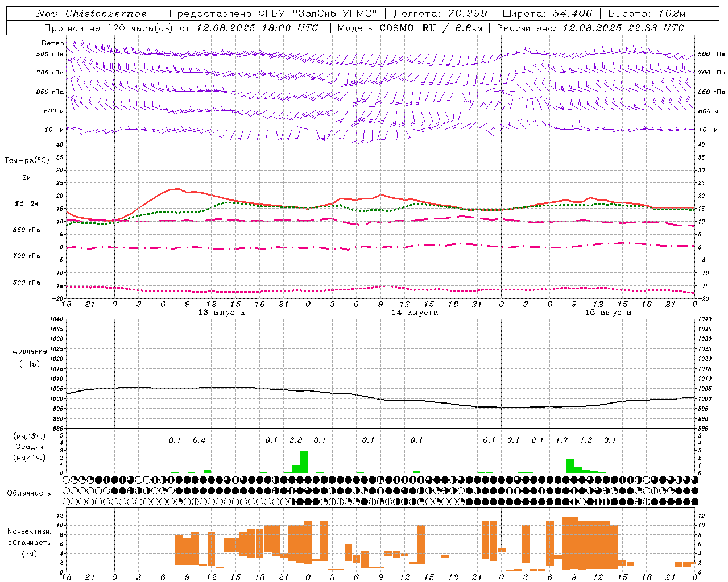Viewport: 728px width, 582px height.
Task: Click the 1.7 precipitation total
Action: [x=562, y=440]
